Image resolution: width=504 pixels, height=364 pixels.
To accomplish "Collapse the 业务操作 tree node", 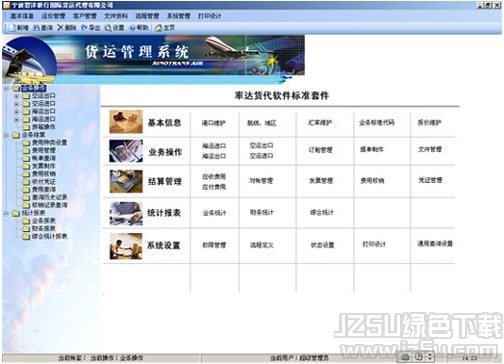I will coord(6,88).
